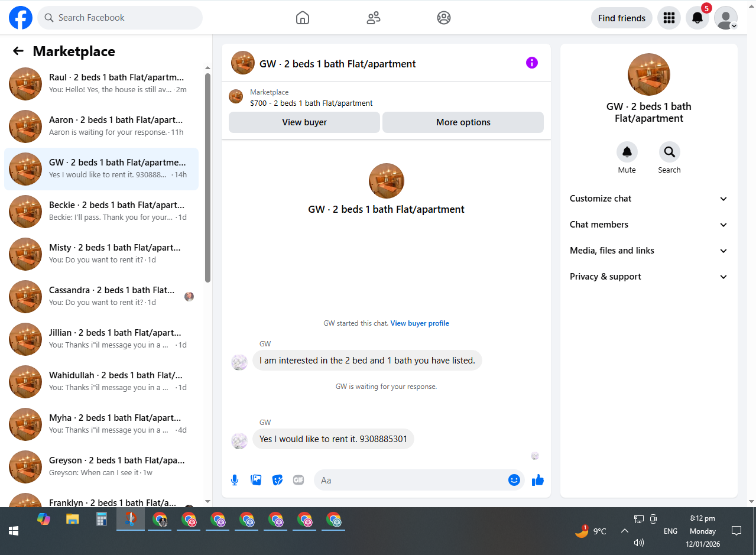Click the conversation list scrollbar

tap(207, 177)
